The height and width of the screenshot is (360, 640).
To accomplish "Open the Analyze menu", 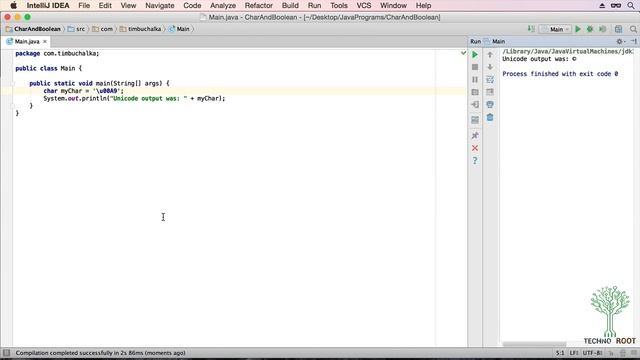I will [x=223, y=6].
